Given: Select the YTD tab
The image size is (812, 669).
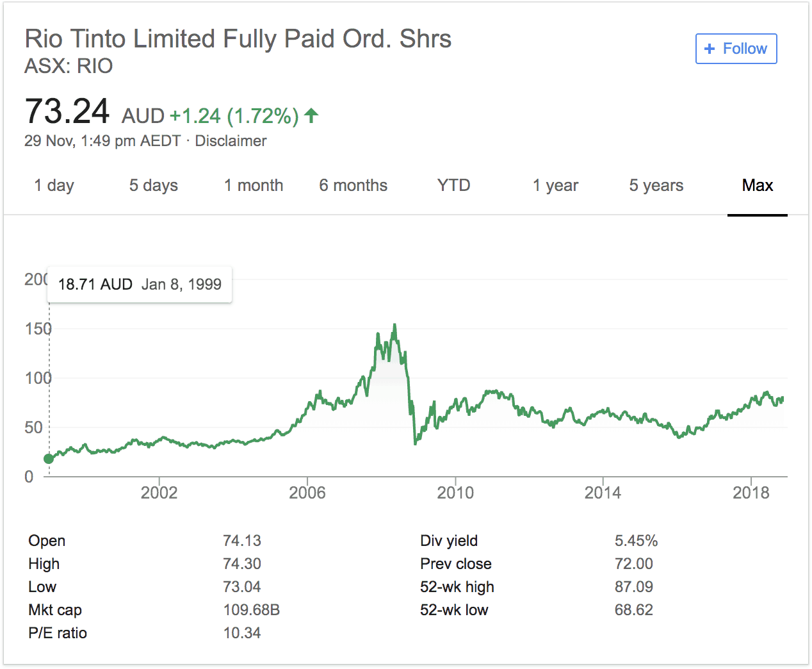Looking at the screenshot, I should 453,185.
